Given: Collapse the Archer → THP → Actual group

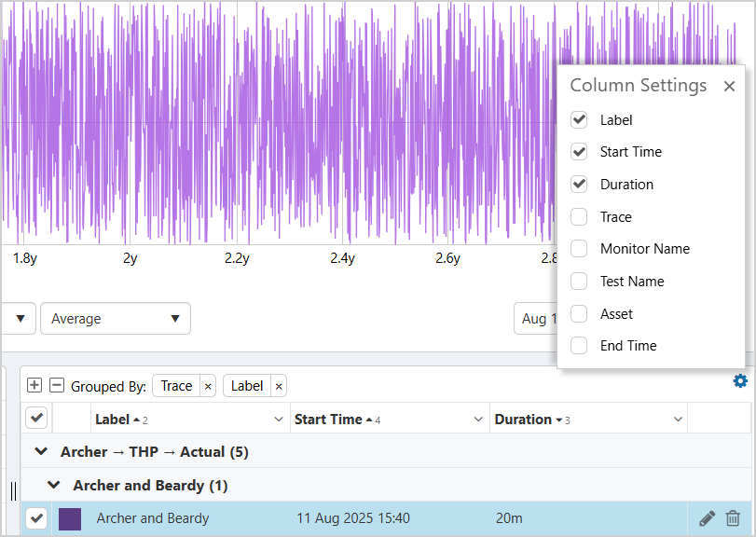Looking at the screenshot, I should (41, 452).
